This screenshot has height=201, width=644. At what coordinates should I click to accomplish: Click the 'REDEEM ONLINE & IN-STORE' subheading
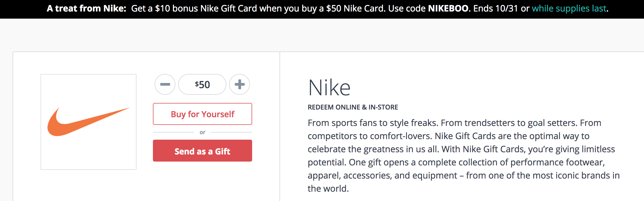pyautogui.click(x=353, y=107)
